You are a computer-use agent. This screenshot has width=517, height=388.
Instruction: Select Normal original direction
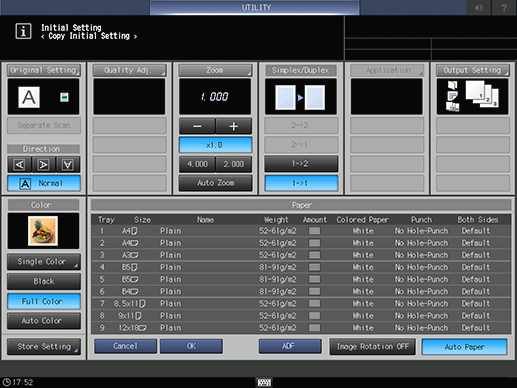[44, 183]
